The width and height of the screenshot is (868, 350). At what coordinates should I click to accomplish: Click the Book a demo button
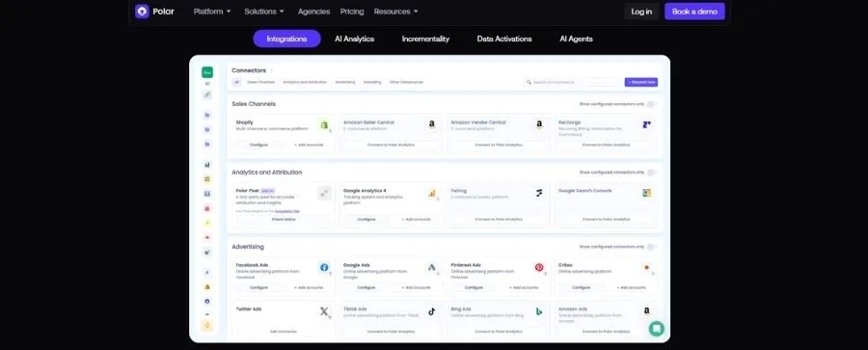pos(694,11)
